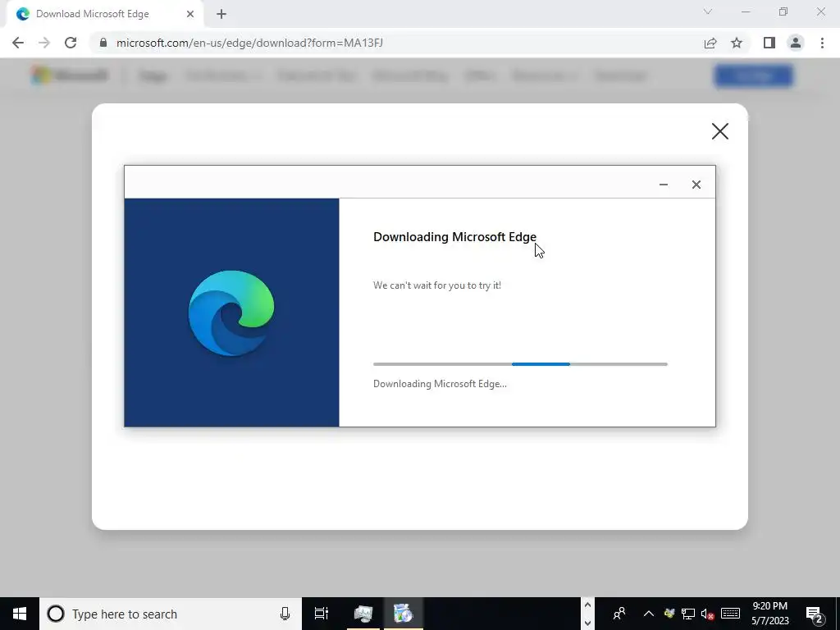Open the Windows Start menu
840x630 pixels.
point(20,614)
